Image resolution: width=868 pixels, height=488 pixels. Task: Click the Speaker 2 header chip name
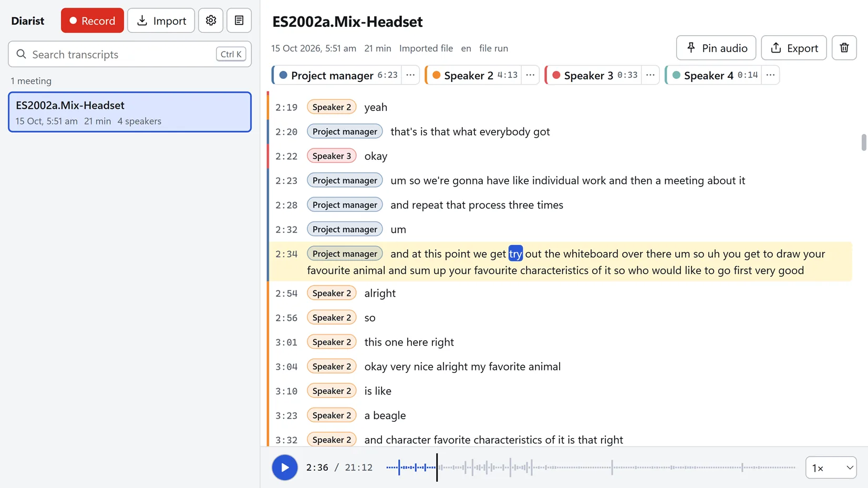[469, 76]
